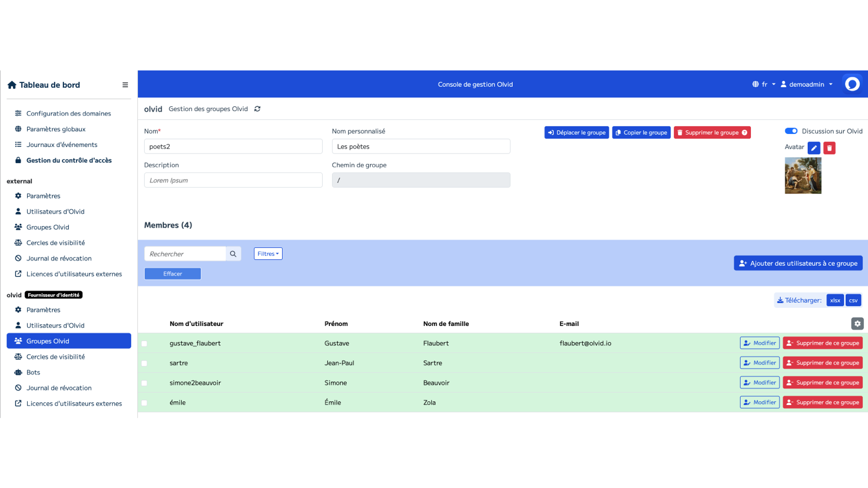This screenshot has height=488, width=868.
Task: Edit the group avatar with the pencil icon
Action: (x=813, y=147)
